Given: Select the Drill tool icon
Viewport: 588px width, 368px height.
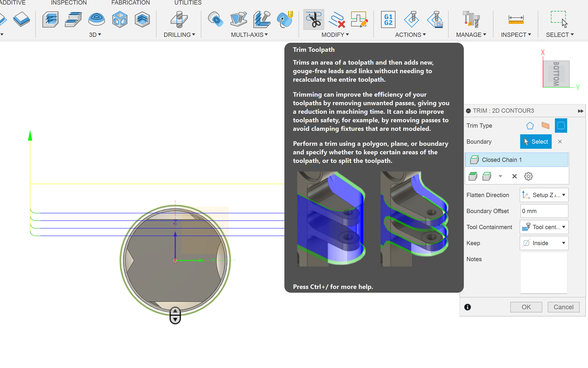Looking at the screenshot, I should pyautogui.click(x=179, y=19).
